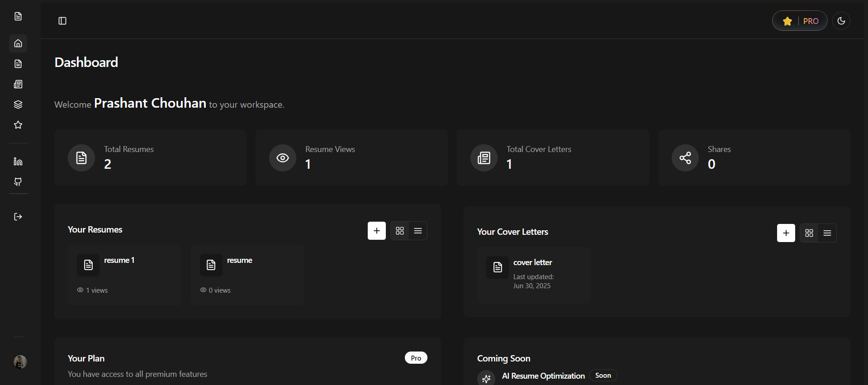Viewport: 868px width, 385px height.
Task: Open the Home dashboard icon in sidebar
Action: pos(18,43)
